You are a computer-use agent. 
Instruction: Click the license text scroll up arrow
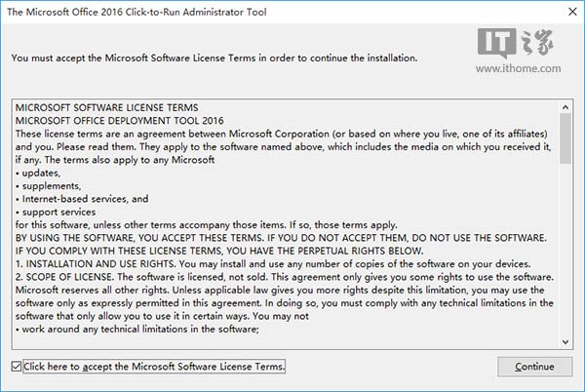[565, 107]
